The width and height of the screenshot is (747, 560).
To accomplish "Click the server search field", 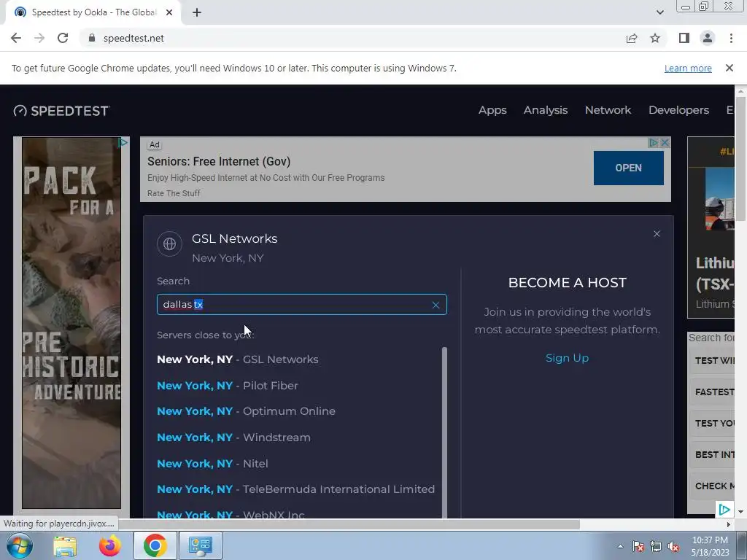I will coord(301,305).
